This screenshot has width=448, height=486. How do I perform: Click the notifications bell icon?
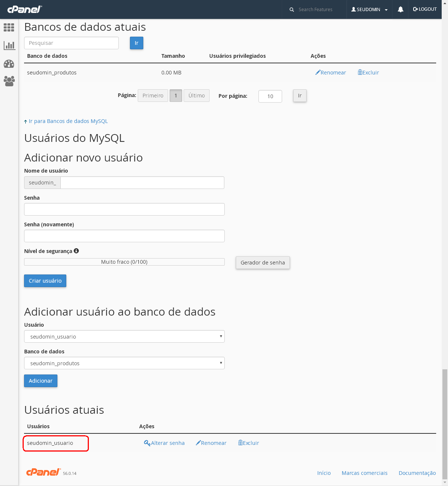pos(401,9)
